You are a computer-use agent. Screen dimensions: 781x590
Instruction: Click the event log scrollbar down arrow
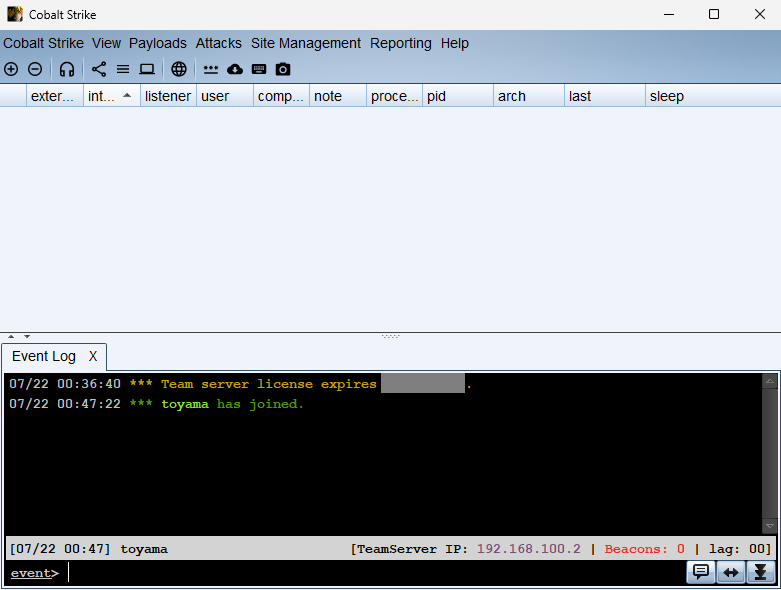[x=769, y=525]
